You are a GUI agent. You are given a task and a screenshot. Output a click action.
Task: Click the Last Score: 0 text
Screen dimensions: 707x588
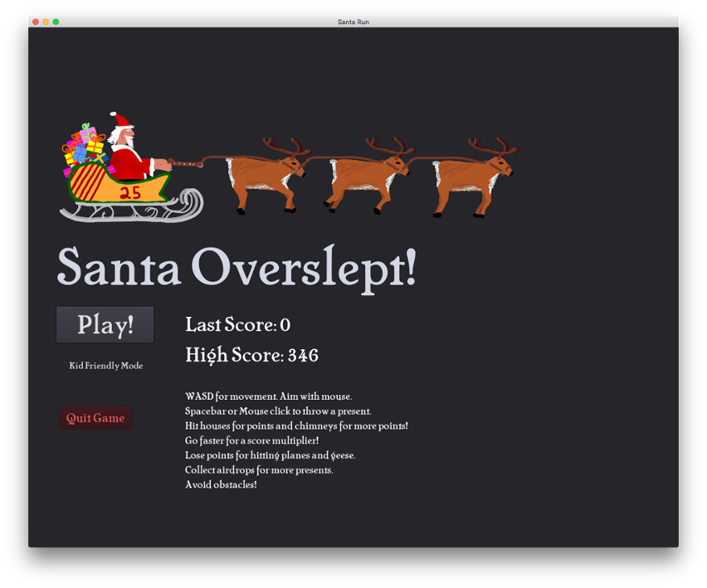[x=238, y=324]
